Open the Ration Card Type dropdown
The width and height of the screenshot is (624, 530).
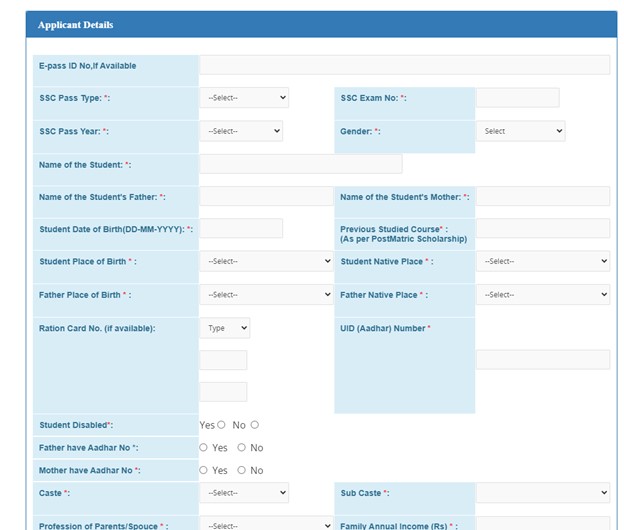[225, 328]
